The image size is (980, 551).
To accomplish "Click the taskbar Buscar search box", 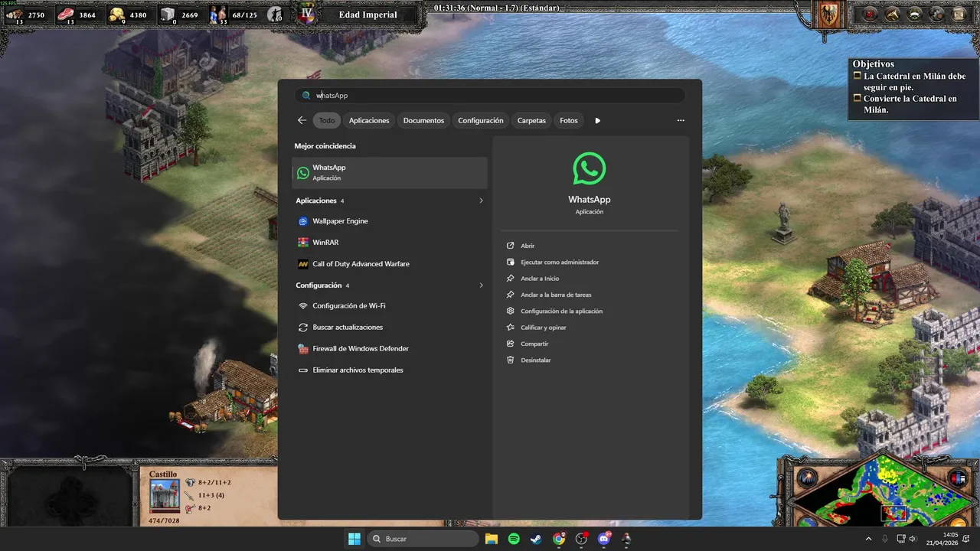I will (x=423, y=539).
